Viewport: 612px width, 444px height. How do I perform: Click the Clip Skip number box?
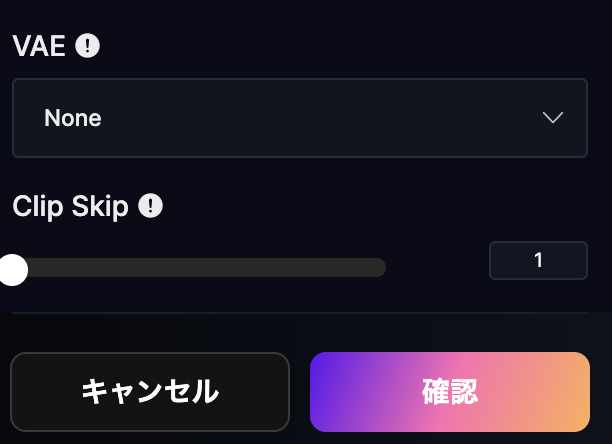click(x=538, y=261)
